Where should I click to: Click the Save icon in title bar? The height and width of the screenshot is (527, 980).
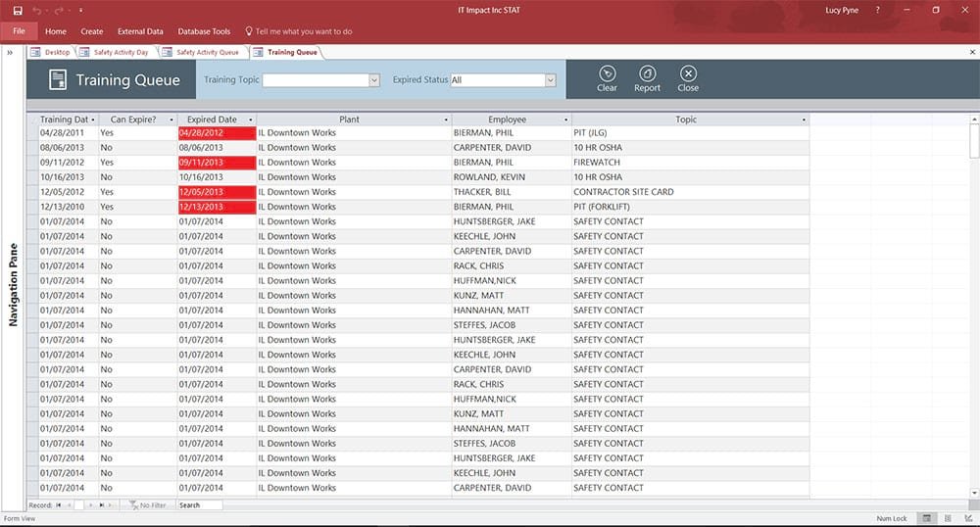tap(18, 10)
